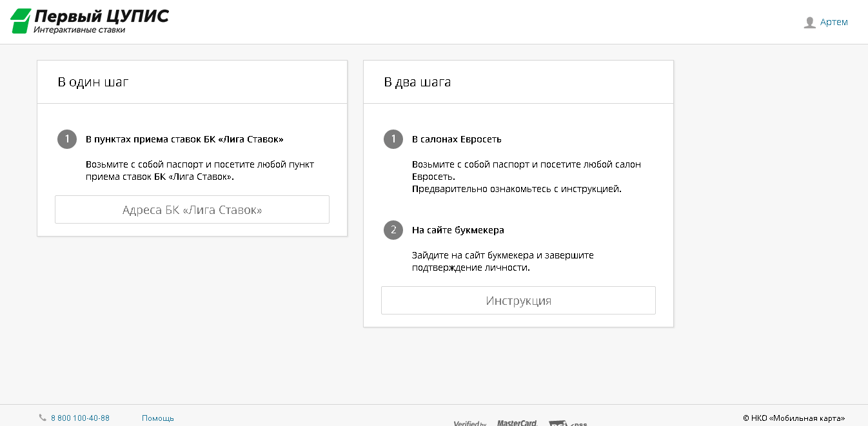The image size is (868, 426).
Task: Click the © НКО «Мобильная карта» copyright text
Action: coord(794,418)
